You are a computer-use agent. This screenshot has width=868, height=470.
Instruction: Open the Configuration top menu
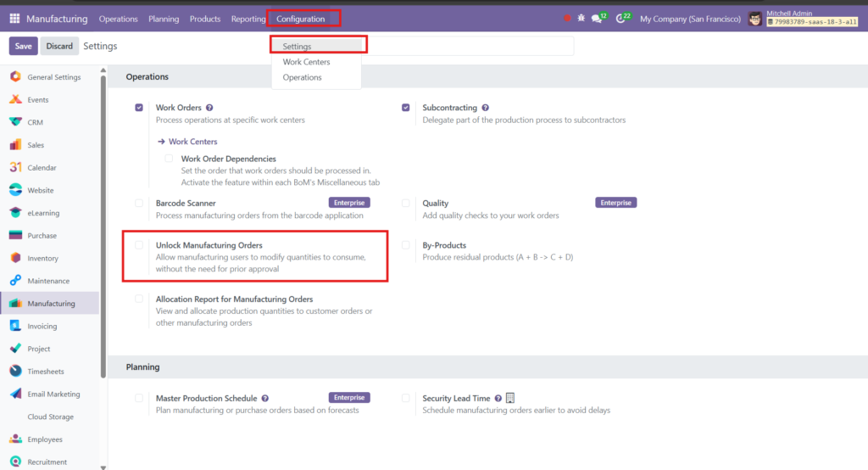pyautogui.click(x=301, y=19)
